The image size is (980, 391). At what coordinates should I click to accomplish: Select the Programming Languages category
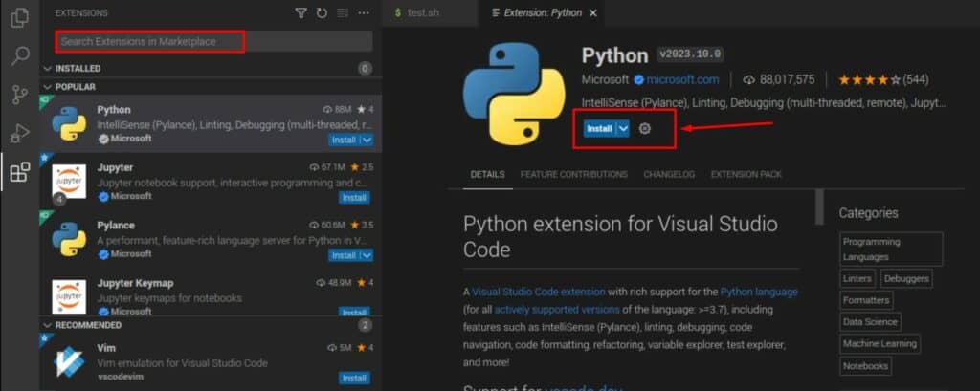(x=891, y=250)
